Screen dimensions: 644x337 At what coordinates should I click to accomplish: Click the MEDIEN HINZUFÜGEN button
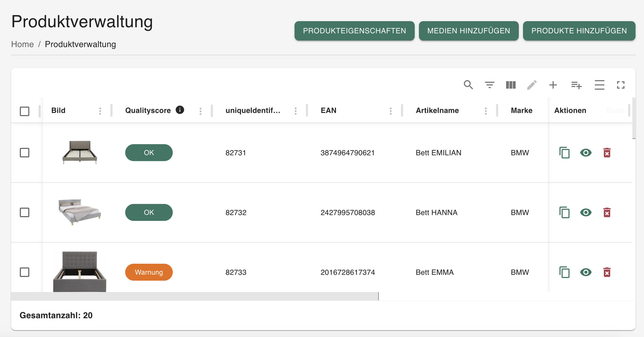pos(469,31)
